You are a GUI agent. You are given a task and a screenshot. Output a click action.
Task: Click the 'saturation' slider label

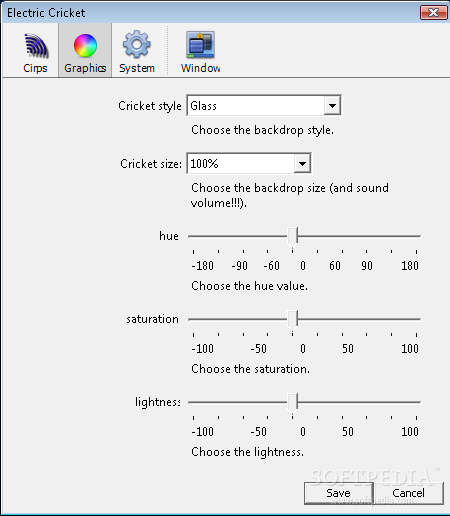[152, 319]
